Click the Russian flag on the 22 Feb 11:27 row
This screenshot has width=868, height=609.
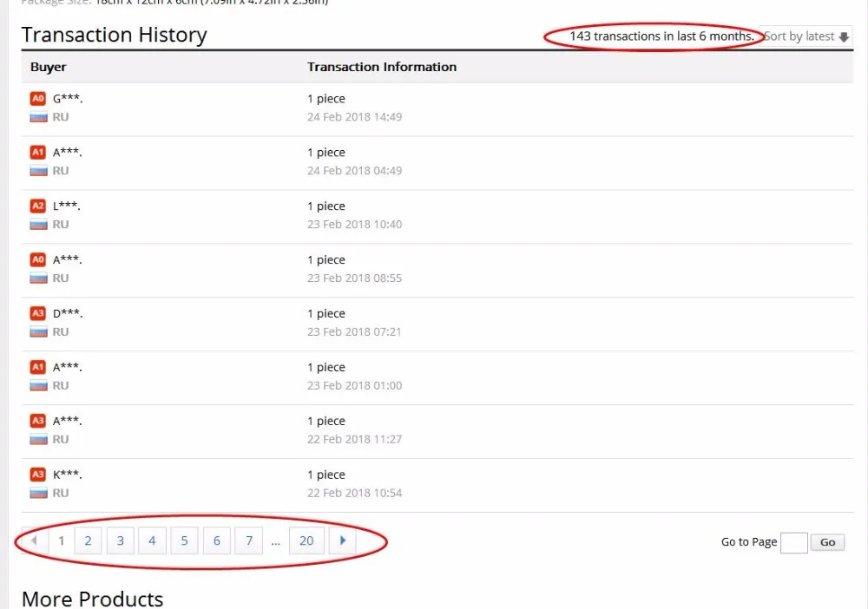(38, 439)
